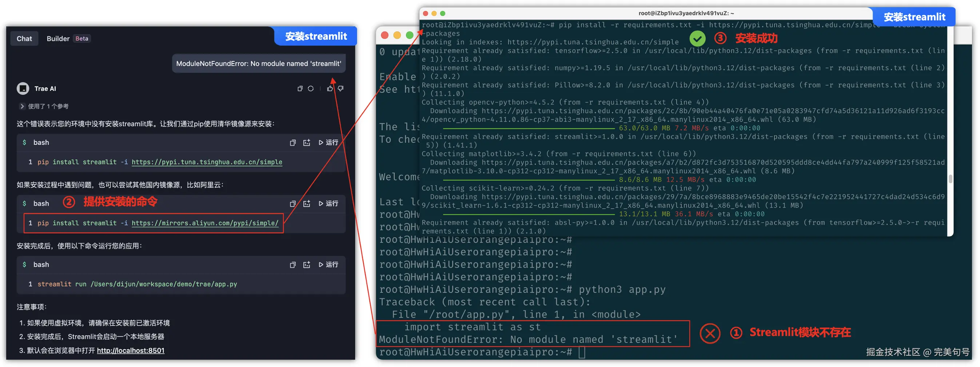The image size is (980, 367).
Task: Click the last terminal prompt with cursor
Action: point(482,352)
